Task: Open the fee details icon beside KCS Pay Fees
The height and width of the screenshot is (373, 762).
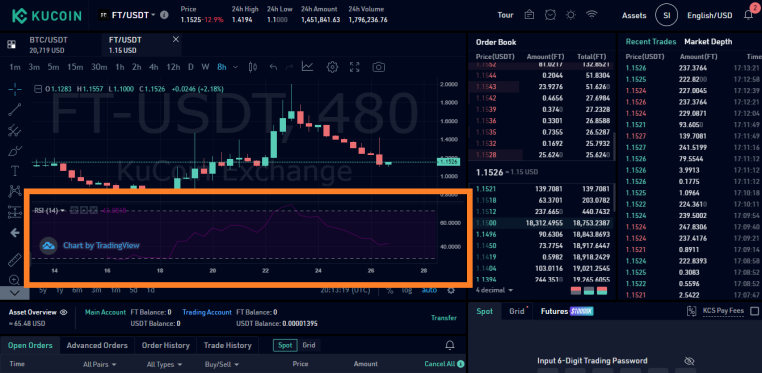Action: pyautogui.click(x=692, y=311)
